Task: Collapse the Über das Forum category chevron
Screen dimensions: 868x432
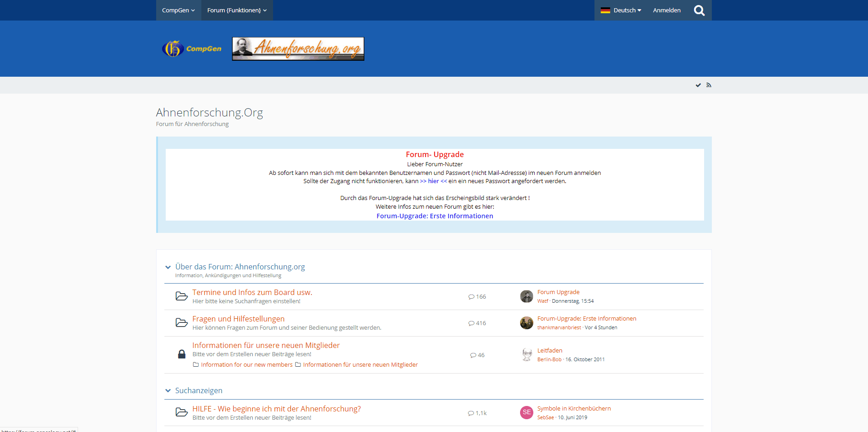Action: pyautogui.click(x=168, y=267)
